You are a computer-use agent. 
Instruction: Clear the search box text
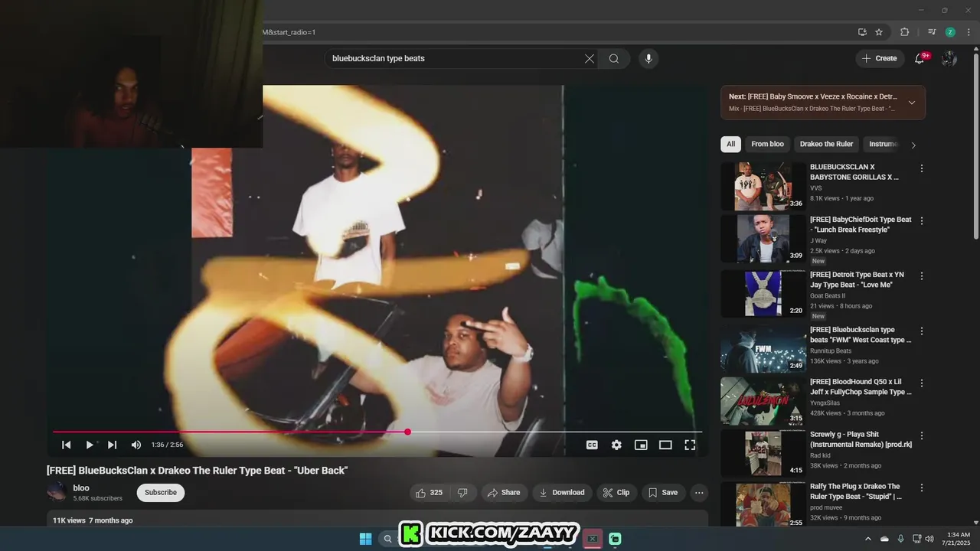point(590,59)
